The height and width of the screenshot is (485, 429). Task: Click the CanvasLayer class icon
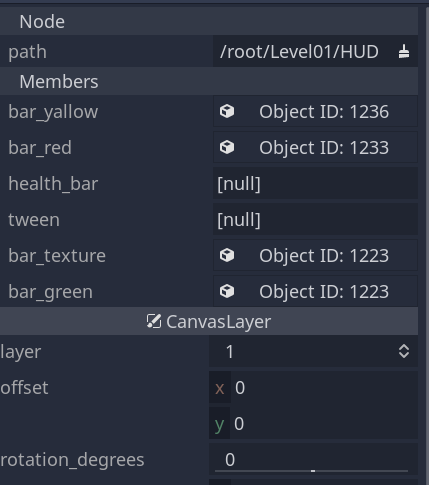pyautogui.click(x=154, y=321)
